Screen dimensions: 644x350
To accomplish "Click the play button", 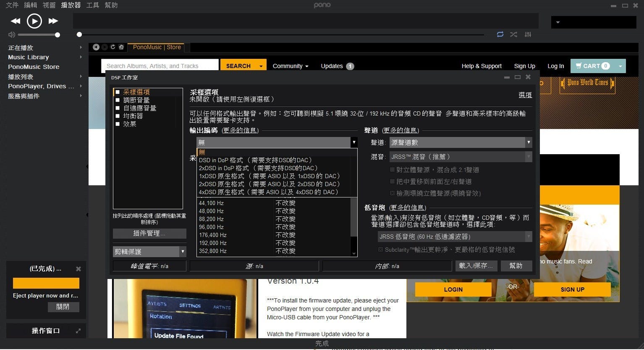I will pos(34,21).
